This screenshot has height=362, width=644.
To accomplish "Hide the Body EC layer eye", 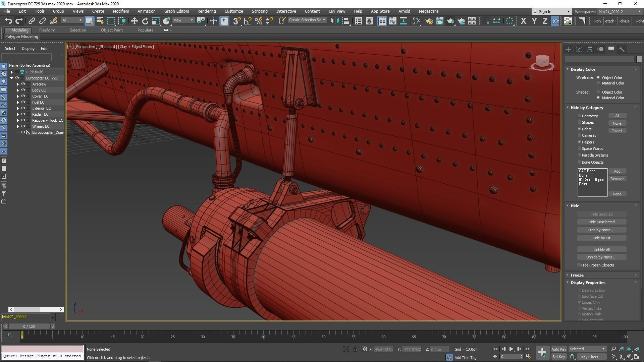I will pos(23,90).
